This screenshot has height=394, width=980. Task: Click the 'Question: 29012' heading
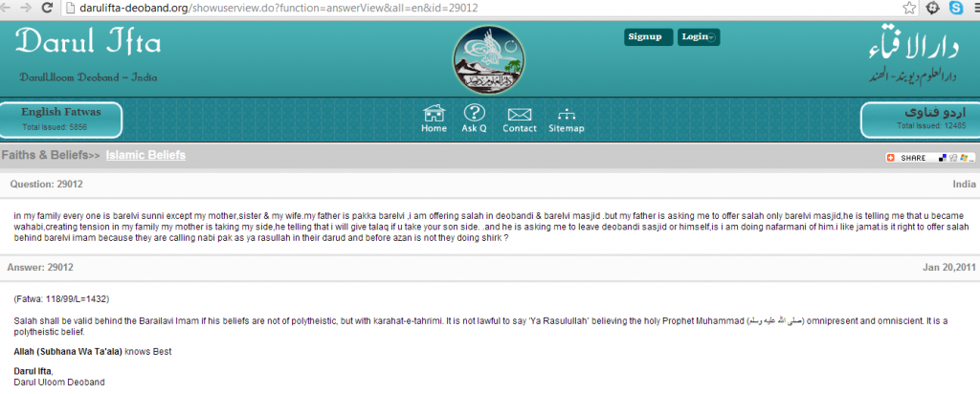click(46, 185)
